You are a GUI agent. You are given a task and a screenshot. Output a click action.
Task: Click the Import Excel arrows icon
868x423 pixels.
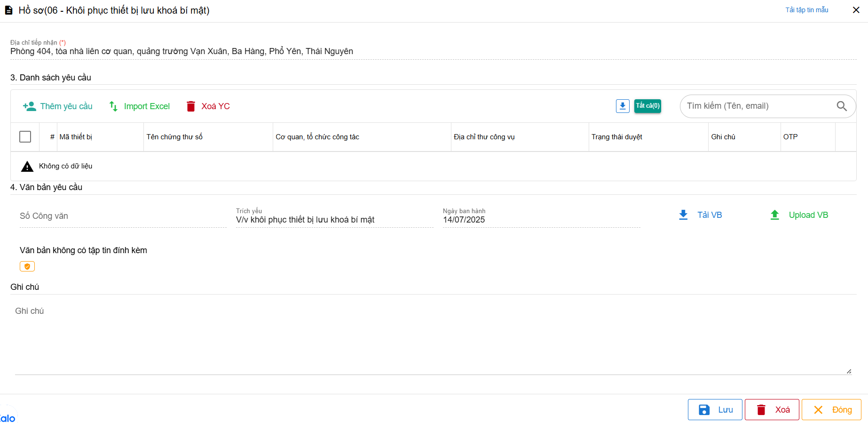pyautogui.click(x=113, y=106)
